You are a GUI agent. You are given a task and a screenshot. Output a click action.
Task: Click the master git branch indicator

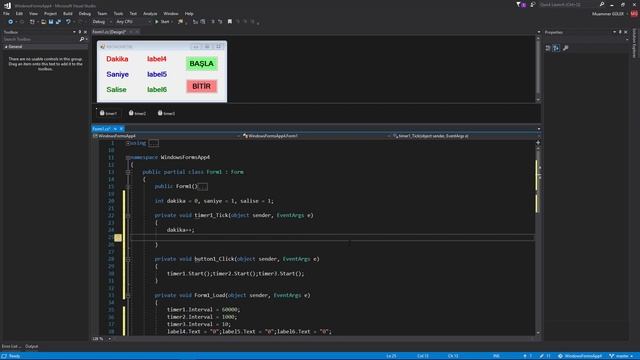tap(621, 356)
